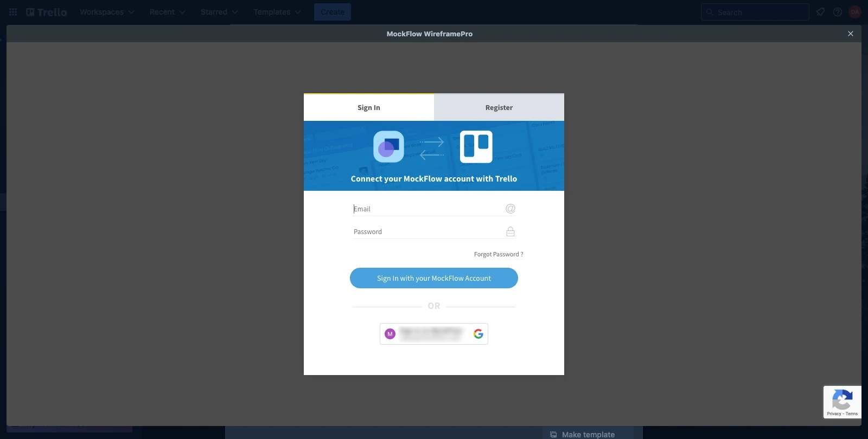Expand the Workspaces dropdown
Viewport: 868px width, 439px height.
(x=107, y=12)
